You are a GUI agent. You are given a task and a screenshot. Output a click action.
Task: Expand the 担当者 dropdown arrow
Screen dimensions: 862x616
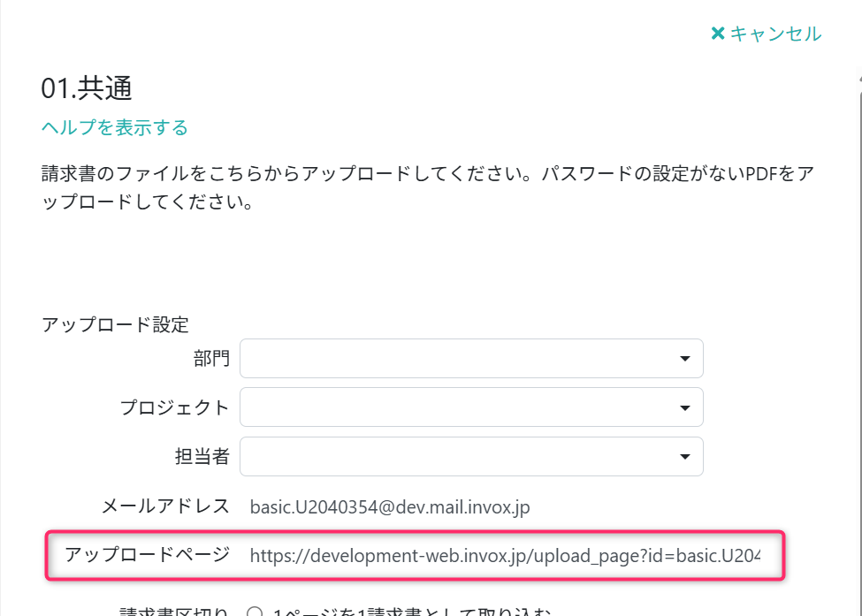coord(684,456)
